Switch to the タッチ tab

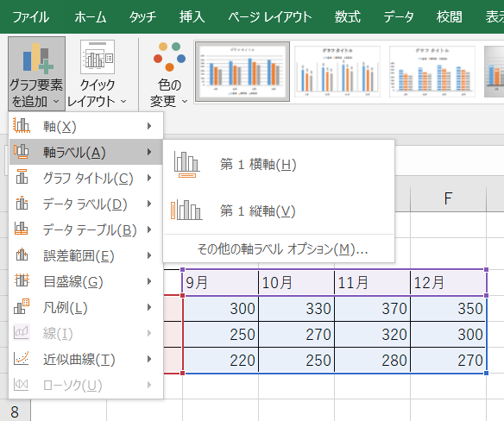click(142, 16)
